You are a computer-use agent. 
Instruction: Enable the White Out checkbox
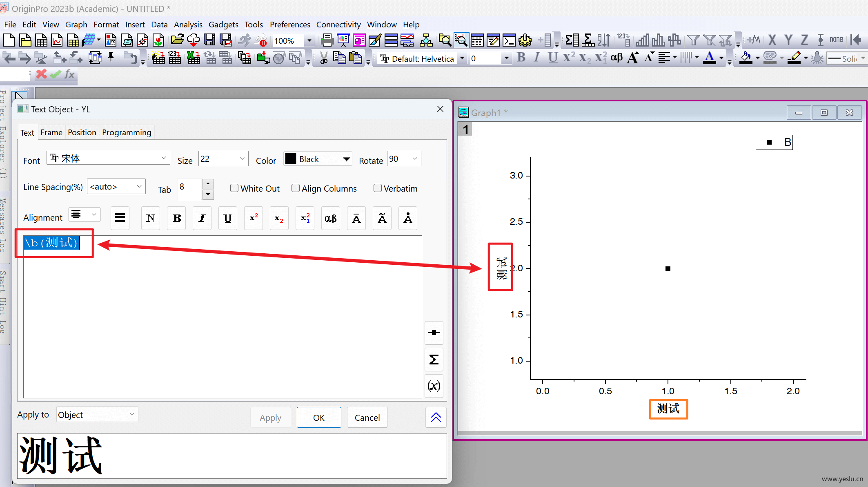pos(234,188)
